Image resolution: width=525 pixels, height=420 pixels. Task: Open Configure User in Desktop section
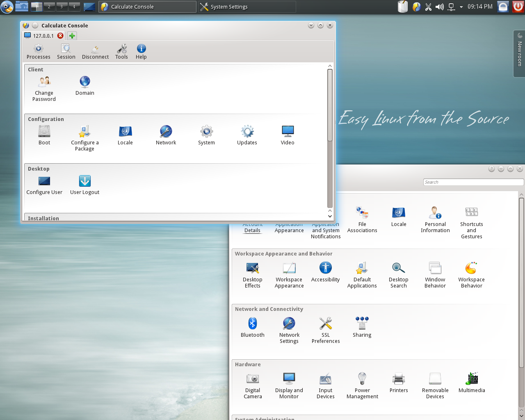pyautogui.click(x=44, y=185)
